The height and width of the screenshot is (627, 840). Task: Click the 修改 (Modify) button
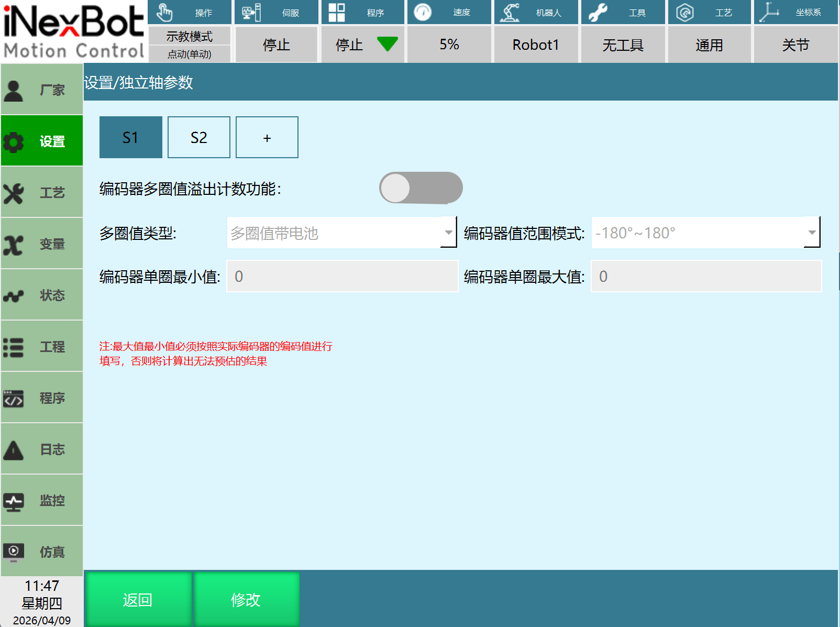pos(246,600)
